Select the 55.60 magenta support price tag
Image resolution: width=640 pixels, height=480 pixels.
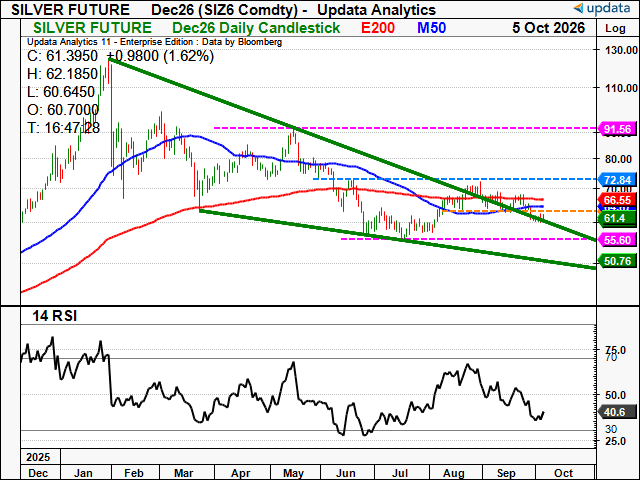click(617, 240)
